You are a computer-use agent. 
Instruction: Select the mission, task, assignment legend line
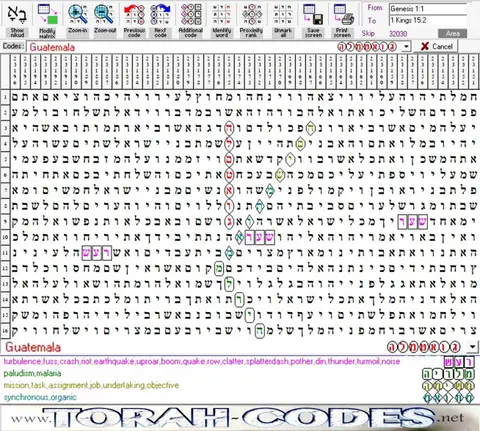pos(91,385)
